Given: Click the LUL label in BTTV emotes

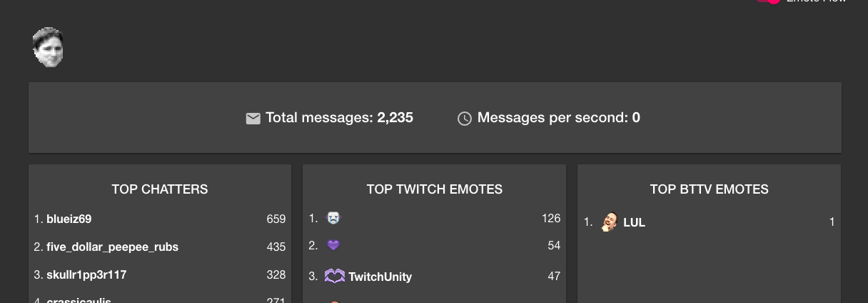Looking at the screenshot, I should (x=634, y=222).
